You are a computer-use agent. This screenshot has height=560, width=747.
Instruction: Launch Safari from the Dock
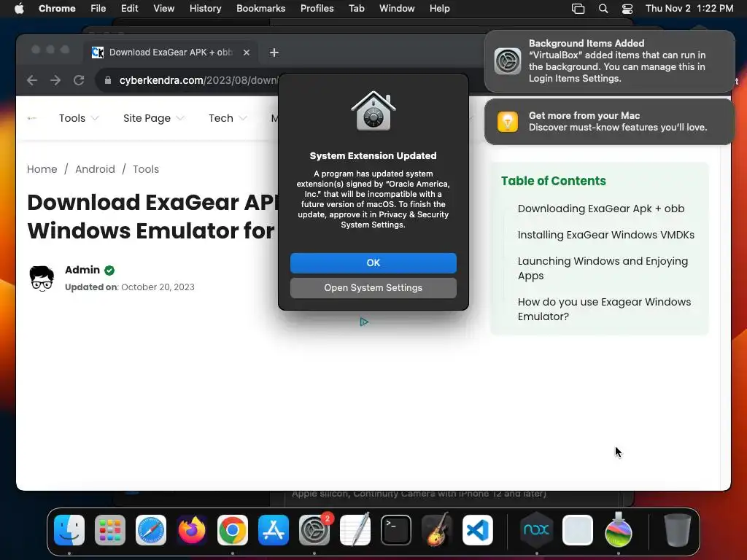pyautogui.click(x=151, y=530)
